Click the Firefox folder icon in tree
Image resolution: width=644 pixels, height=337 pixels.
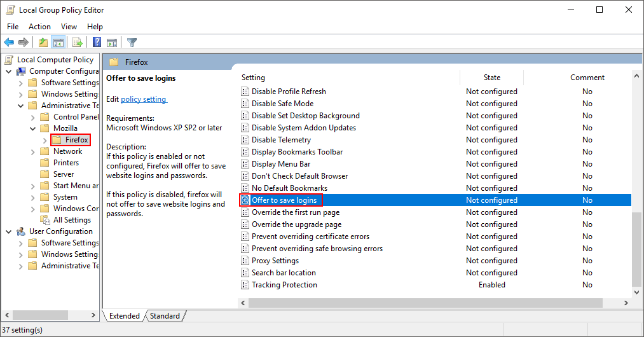(57, 140)
